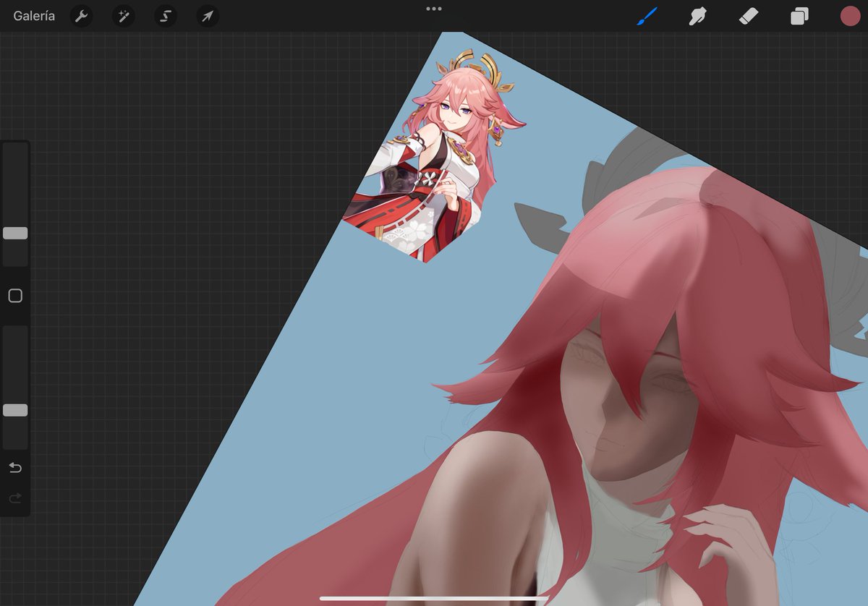Click the brush opacity slider handle

click(15, 410)
